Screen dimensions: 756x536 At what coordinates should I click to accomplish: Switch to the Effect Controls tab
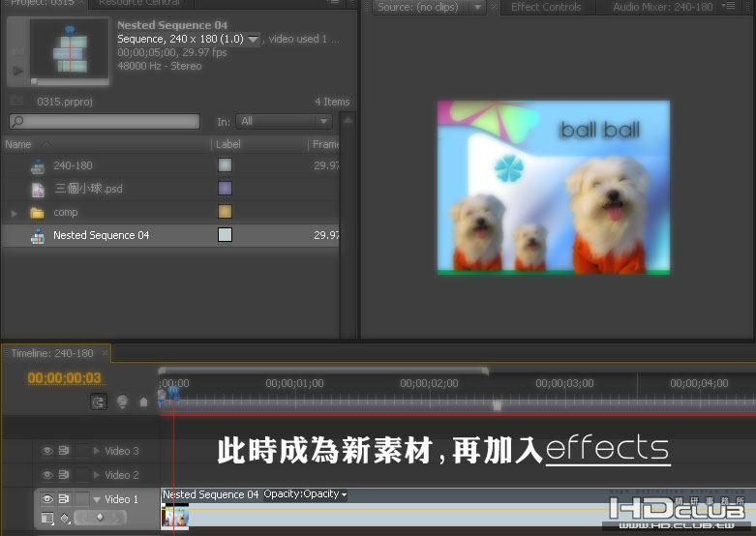tap(546, 7)
